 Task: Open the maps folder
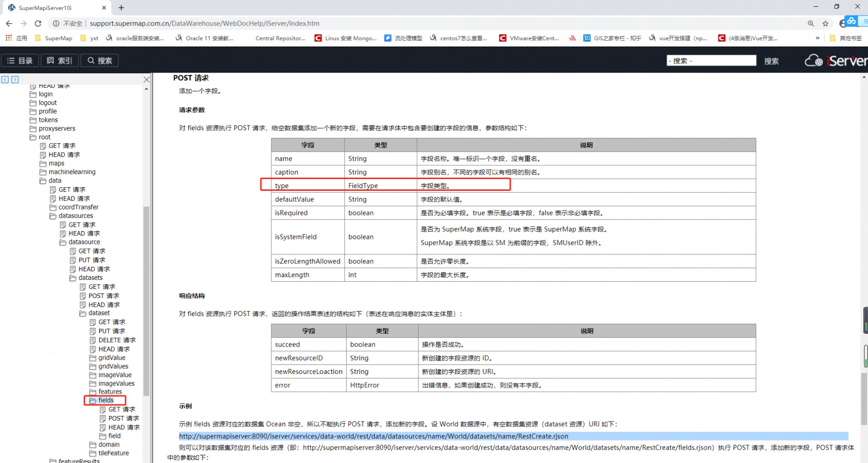point(52,163)
